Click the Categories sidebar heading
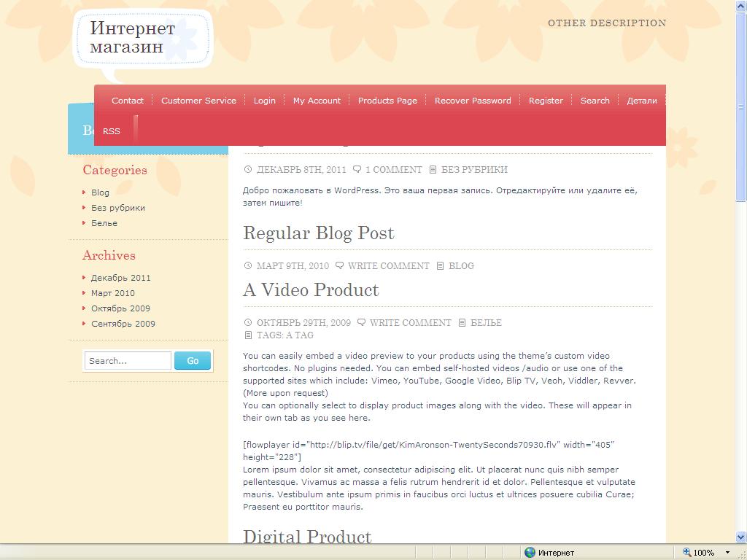 pos(115,170)
